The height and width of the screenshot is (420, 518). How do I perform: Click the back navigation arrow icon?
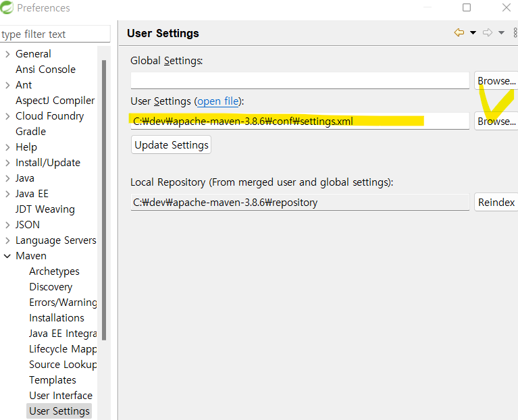[x=459, y=32]
